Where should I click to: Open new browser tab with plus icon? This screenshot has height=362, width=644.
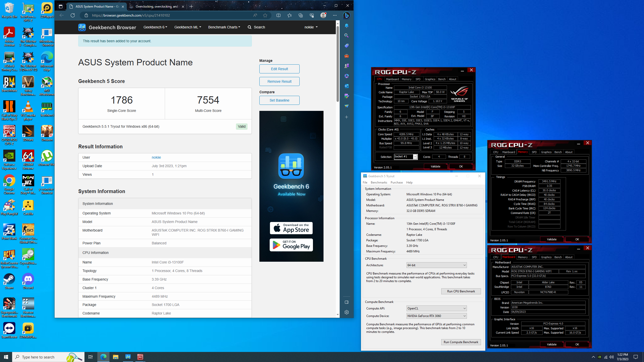click(191, 7)
